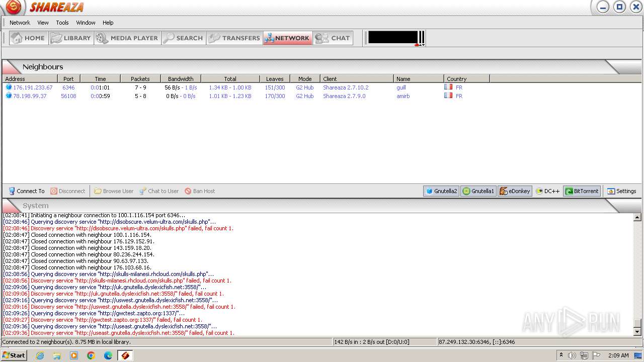644x362 pixels.
Task: Click system log scrollbar down arrow
Action: tap(637, 332)
